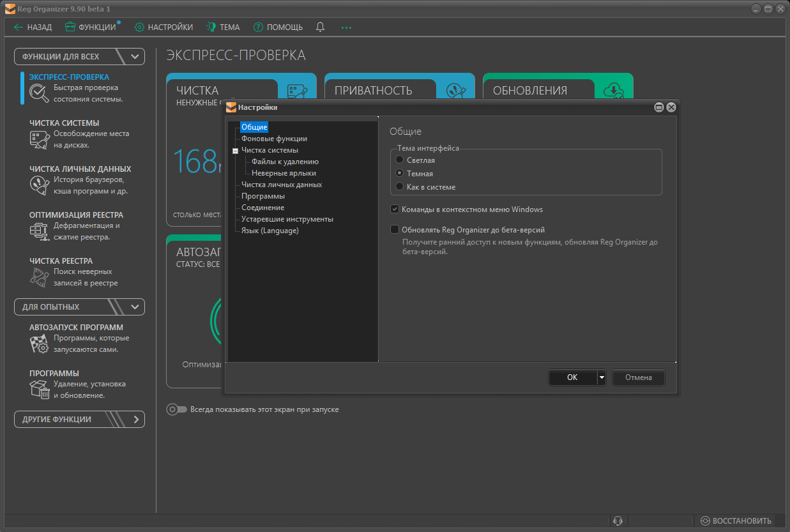Select the Светлая theme radio button
Viewport: 790px width, 532px height.
point(400,160)
